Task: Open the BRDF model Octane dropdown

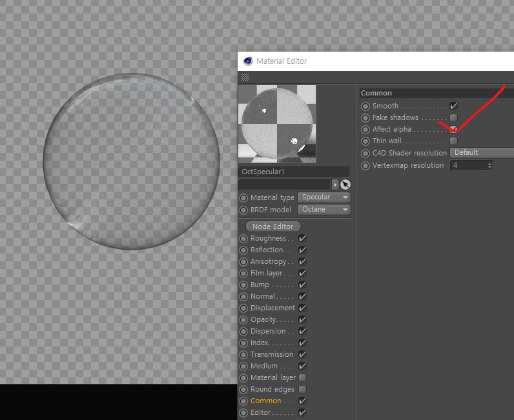Action: (x=324, y=210)
